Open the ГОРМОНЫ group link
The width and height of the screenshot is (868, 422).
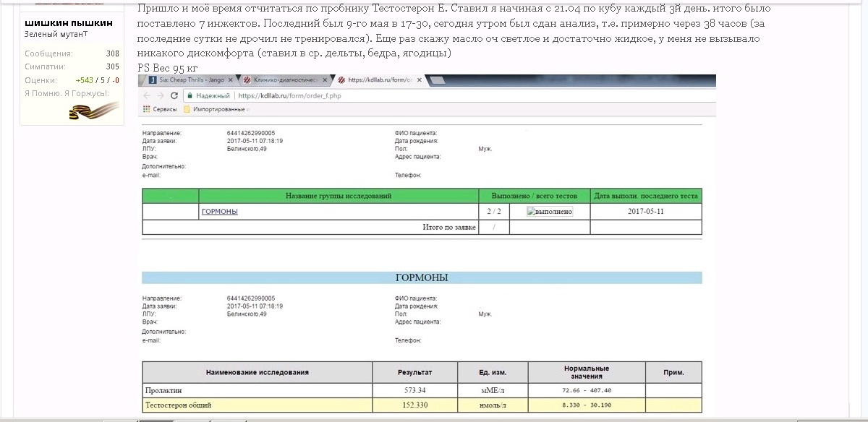click(x=219, y=212)
